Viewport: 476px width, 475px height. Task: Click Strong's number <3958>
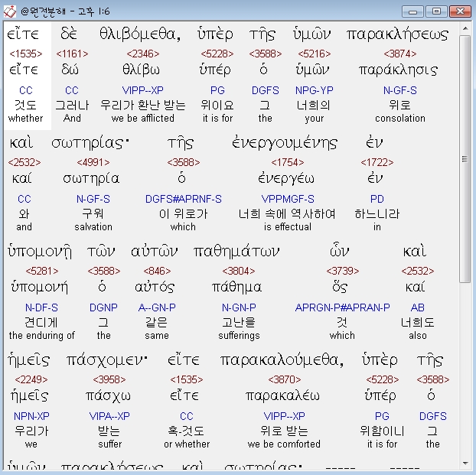(x=109, y=379)
